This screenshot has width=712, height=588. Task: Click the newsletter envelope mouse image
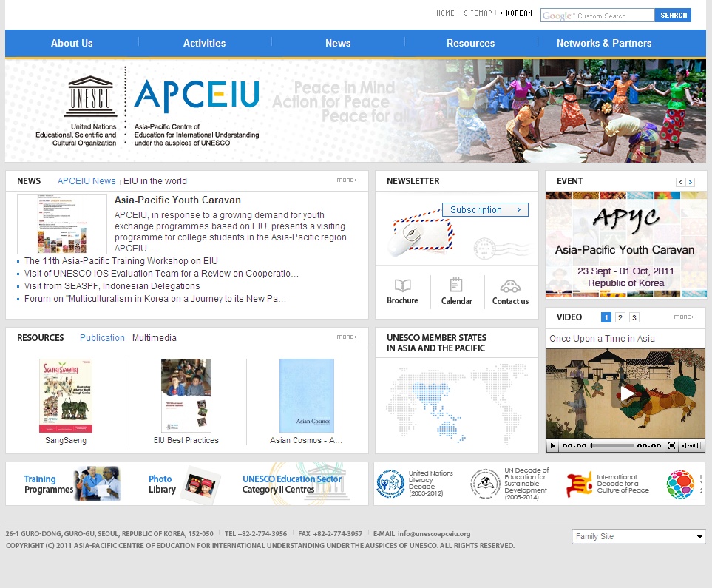point(421,233)
